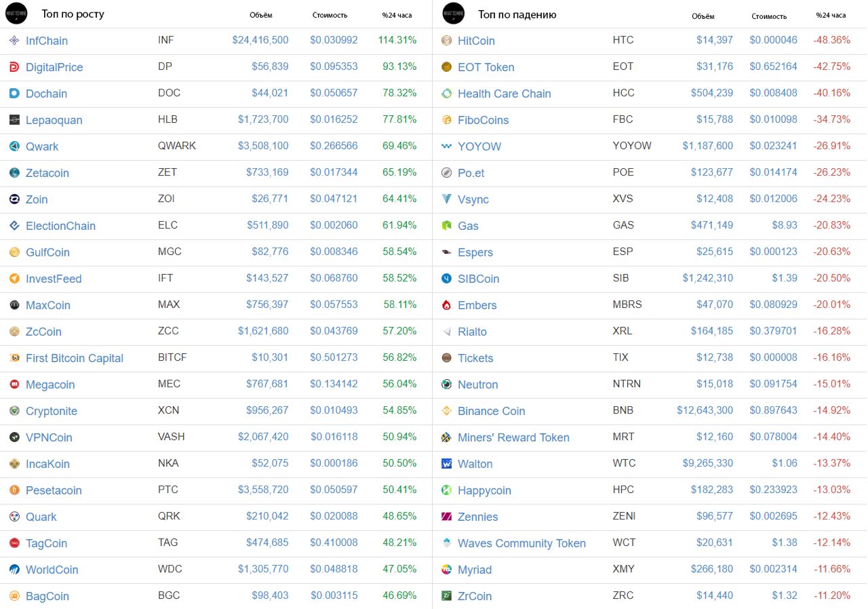The width and height of the screenshot is (868, 609).
Task: Click the FiboCoins icon
Action: point(446,120)
